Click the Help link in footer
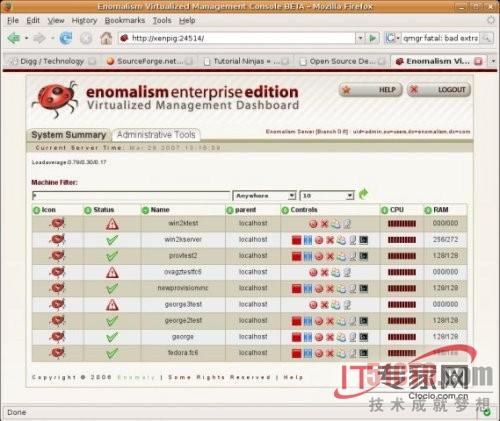The image size is (500, 421). (293, 377)
